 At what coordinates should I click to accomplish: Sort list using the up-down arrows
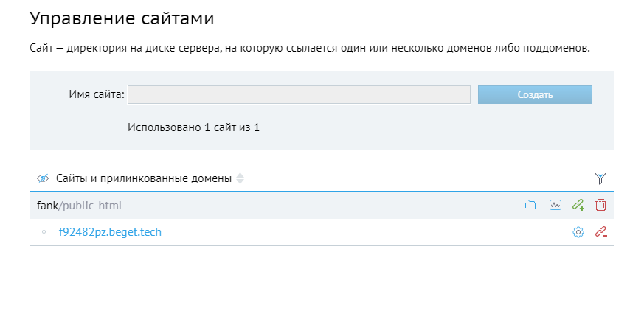tap(240, 178)
